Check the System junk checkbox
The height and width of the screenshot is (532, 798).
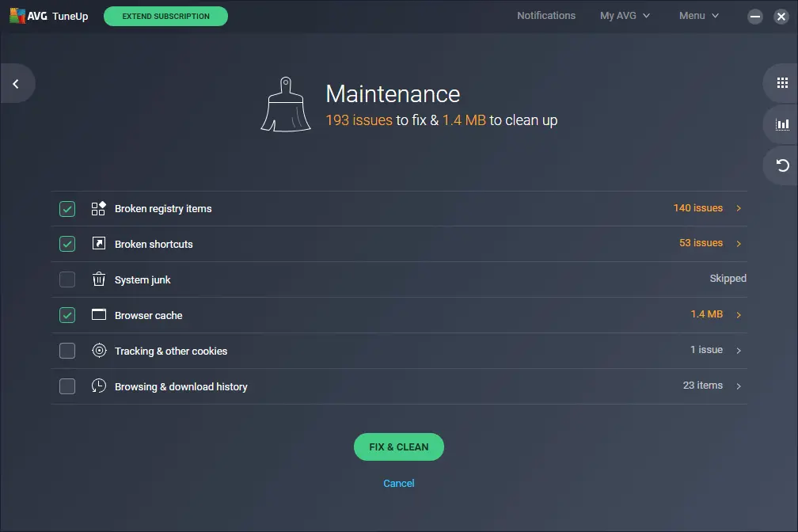pyautogui.click(x=67, y=279)
